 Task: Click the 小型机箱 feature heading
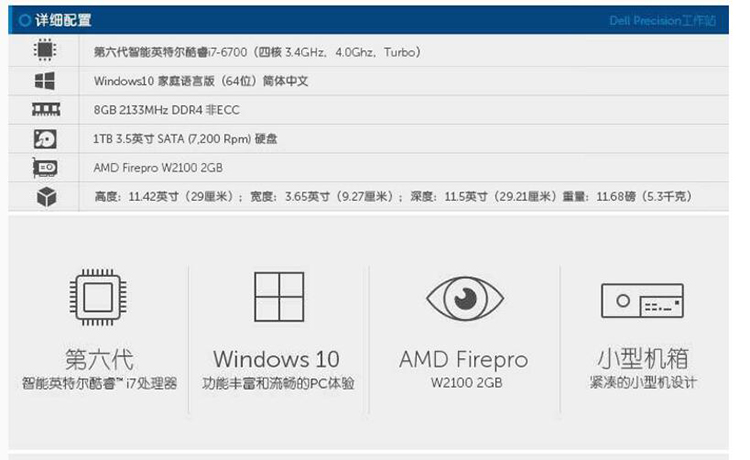(x=643, y=359)
